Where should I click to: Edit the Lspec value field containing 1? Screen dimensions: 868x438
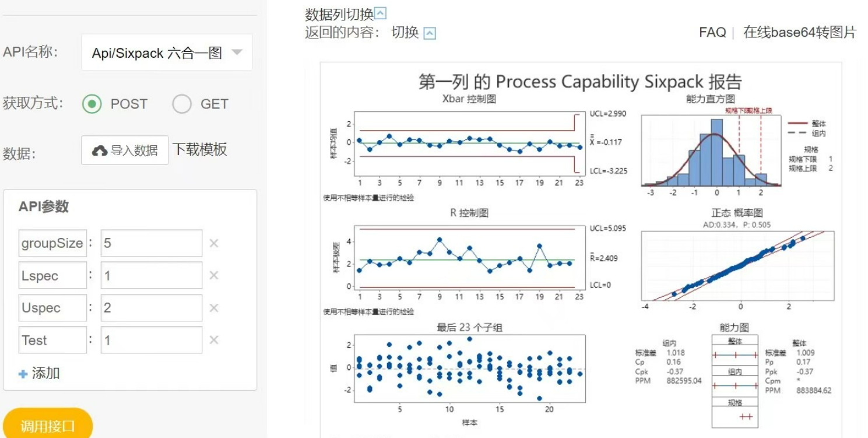152,275
